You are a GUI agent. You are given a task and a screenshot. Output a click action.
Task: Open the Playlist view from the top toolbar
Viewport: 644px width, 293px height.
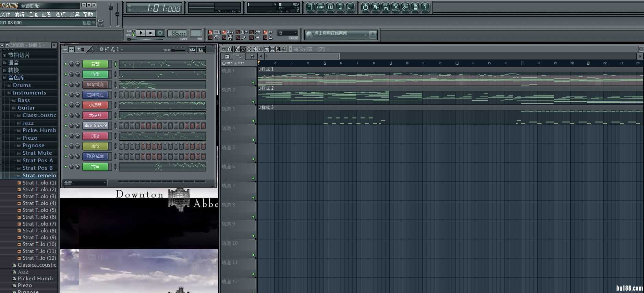tap(310, 7)
